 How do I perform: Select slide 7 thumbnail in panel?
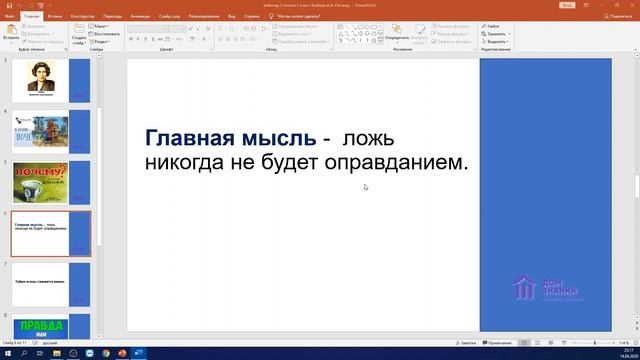pyautogui.click(x=51, y=284)
